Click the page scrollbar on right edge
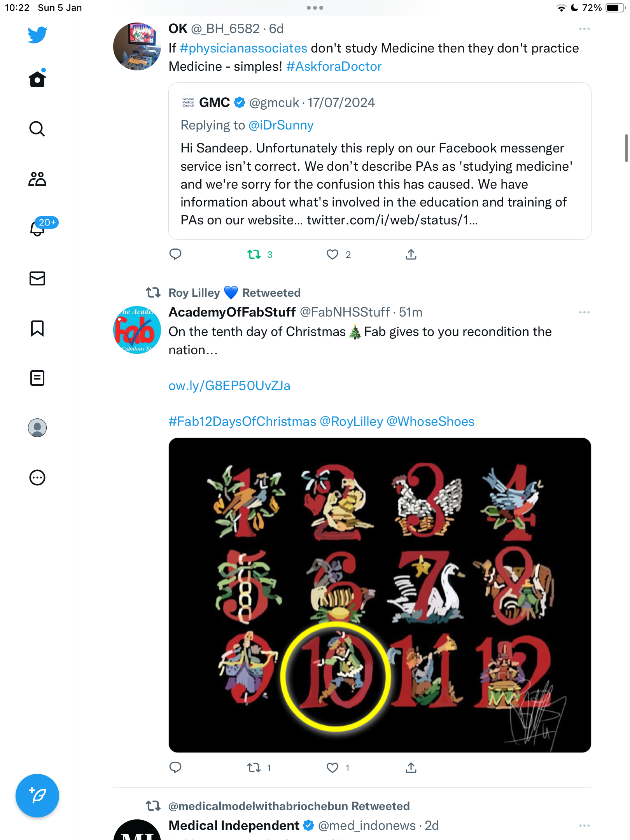The height and width of the screenshot is (840, 630). (626, 148)
